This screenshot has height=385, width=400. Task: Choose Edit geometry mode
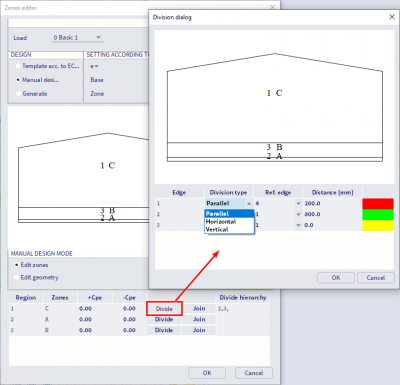click(x=17, y=277)
